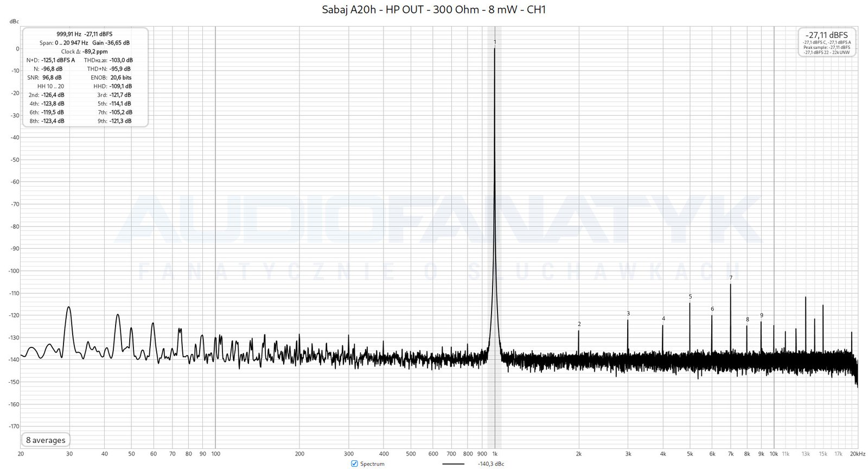Select harmonic marker 8 on the graph
The image size is (868, 469).
point(748,319)
